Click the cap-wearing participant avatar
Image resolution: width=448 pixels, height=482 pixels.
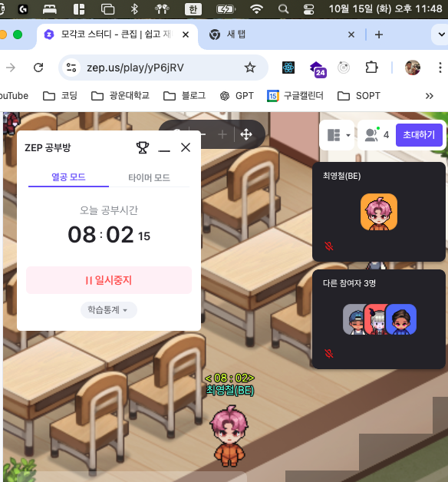pos(354,319)
